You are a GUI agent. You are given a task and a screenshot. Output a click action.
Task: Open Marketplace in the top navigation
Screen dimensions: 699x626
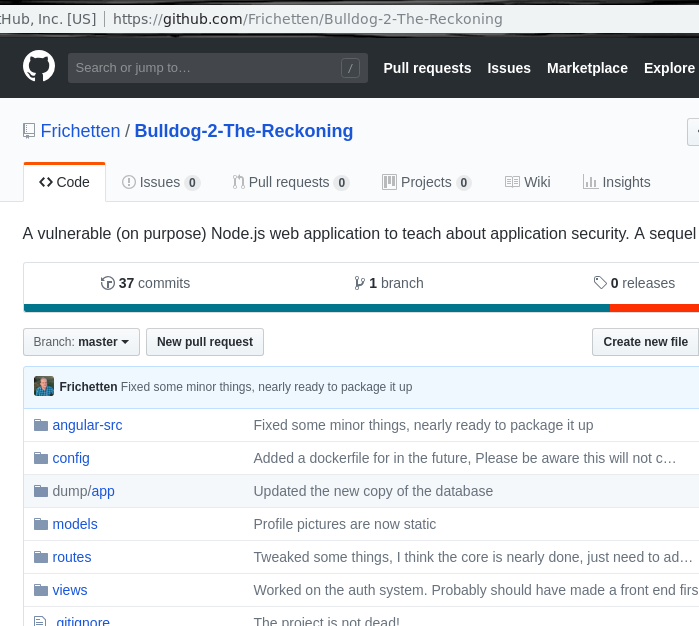click(x=587, y=68)
